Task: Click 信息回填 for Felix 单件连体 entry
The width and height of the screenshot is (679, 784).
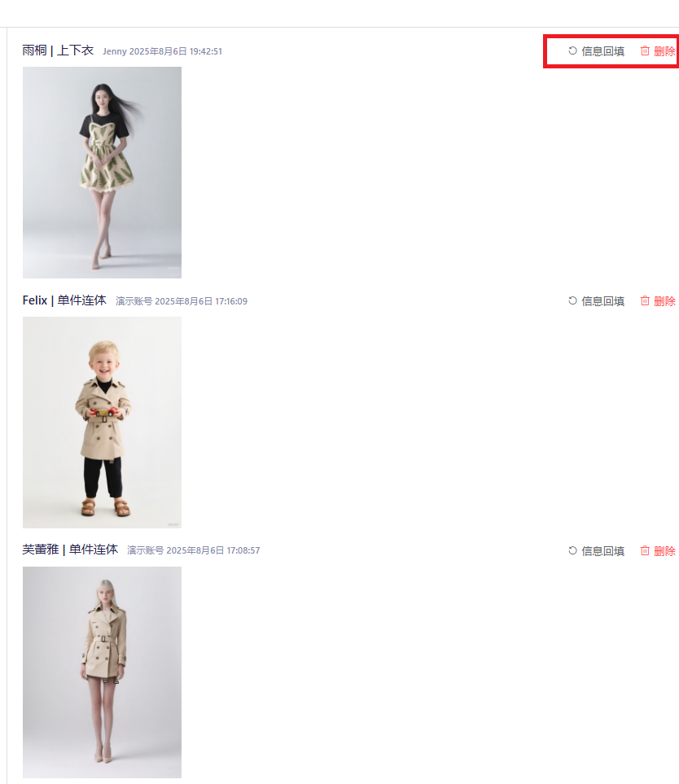Action: (602, 301)
